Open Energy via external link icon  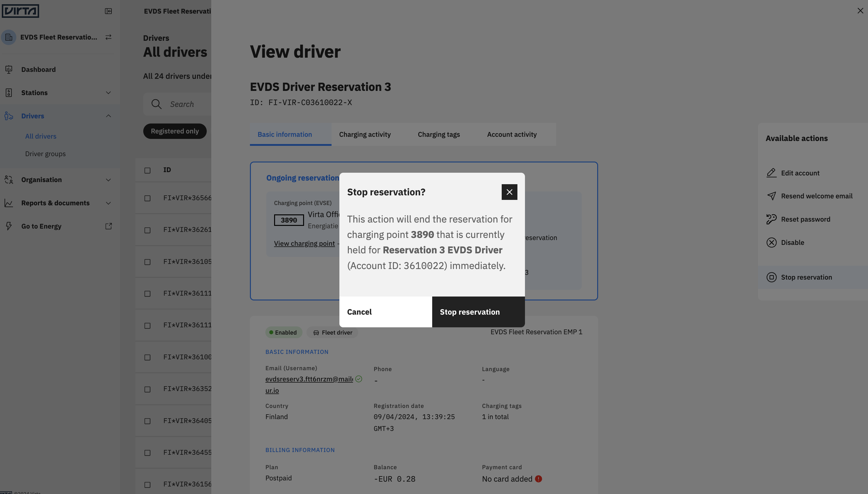(108, 226)
